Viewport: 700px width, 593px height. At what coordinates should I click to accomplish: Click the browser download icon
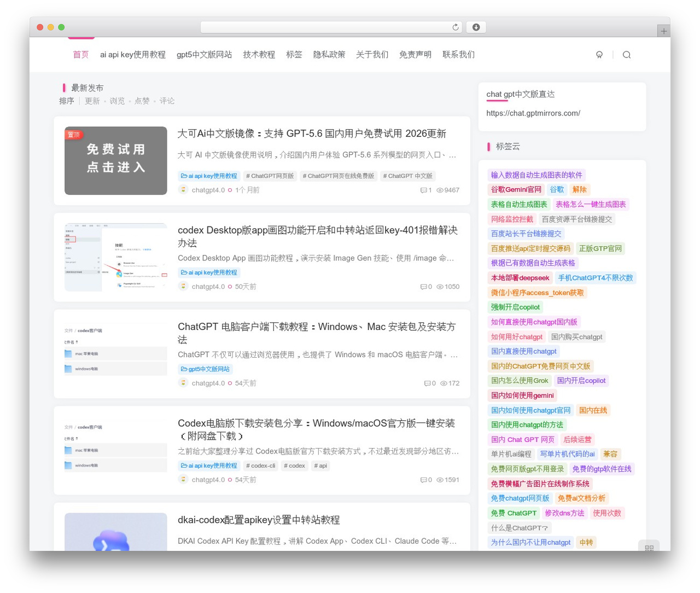point(476,27)
